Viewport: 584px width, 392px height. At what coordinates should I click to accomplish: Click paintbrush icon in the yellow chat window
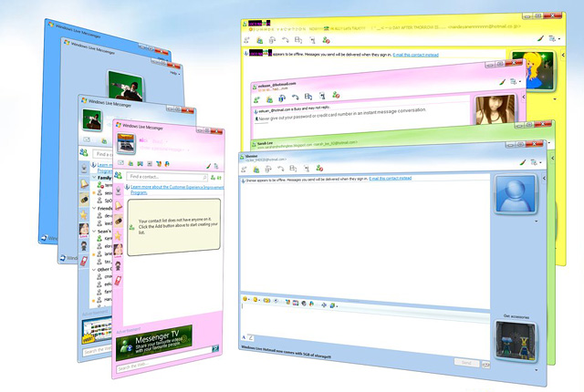(x=539, y=39)
